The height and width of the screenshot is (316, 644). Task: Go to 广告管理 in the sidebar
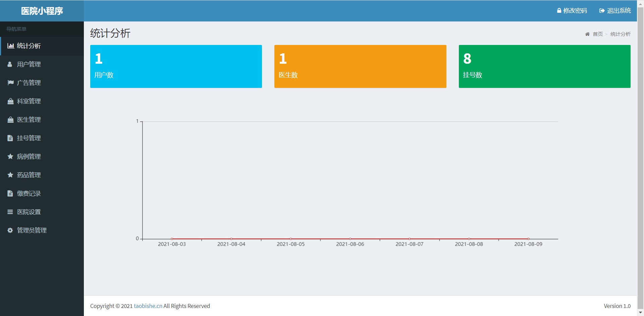point(42,83)
